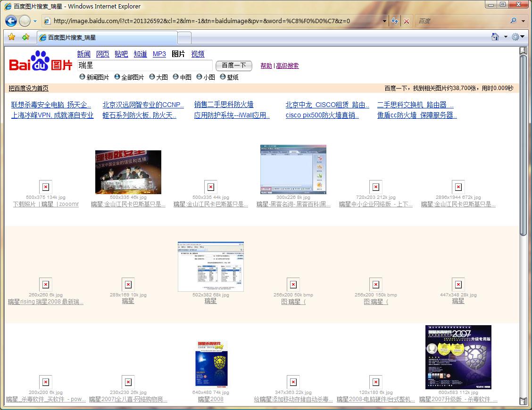The height and width of the screenshot is (410, 532).
Task: Click broken image icon above 256x200 150k bmp
Action: pos(376,285)
